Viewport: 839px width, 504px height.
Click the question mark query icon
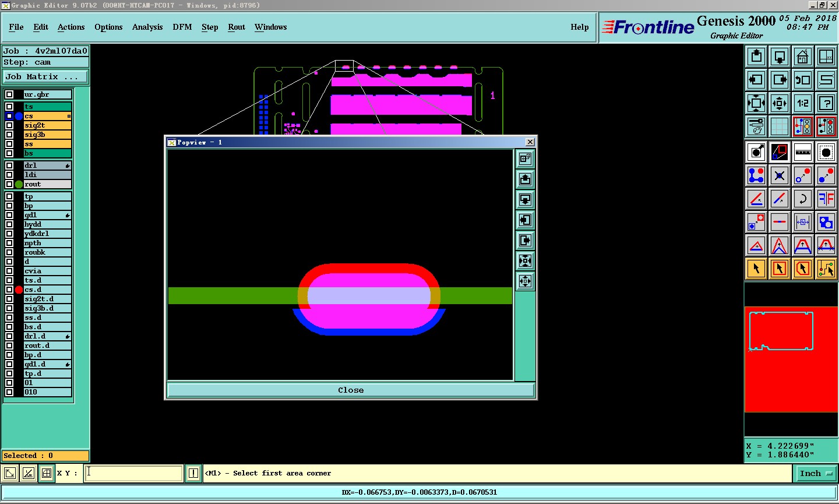[x=826, y=103]
